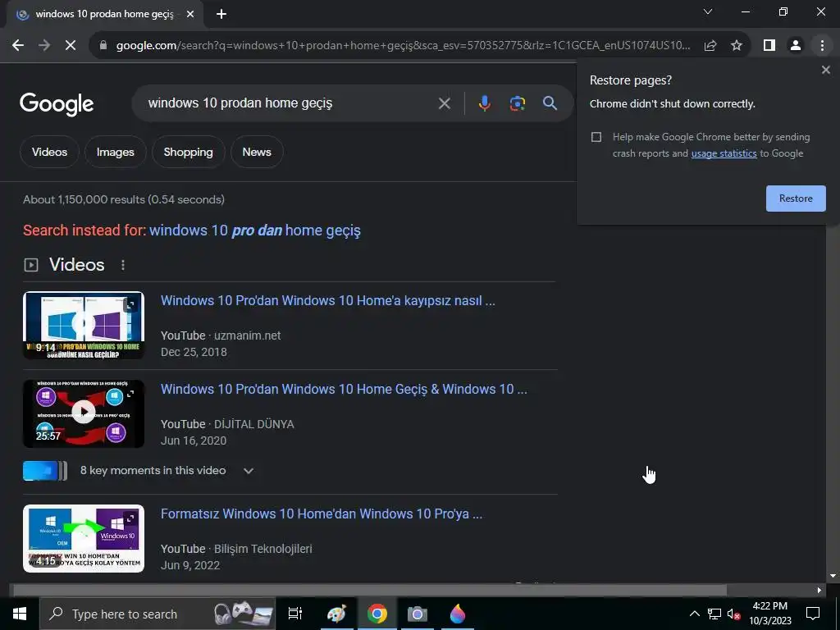The width and height of the screenshot is (840, 630).
Task: Share this page from address bar
Action: [710, 46]
